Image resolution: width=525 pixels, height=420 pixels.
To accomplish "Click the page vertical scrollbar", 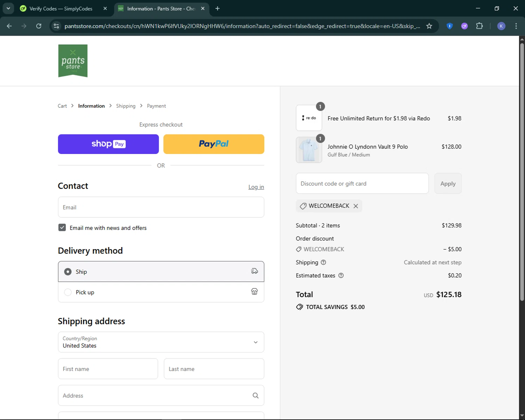I will point(522,171).
